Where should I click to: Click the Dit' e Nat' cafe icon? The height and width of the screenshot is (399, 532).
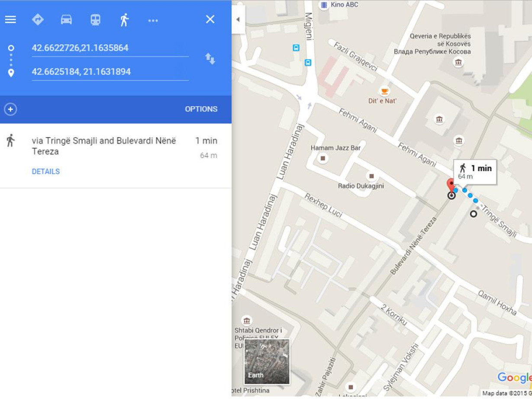coord(384,91)
